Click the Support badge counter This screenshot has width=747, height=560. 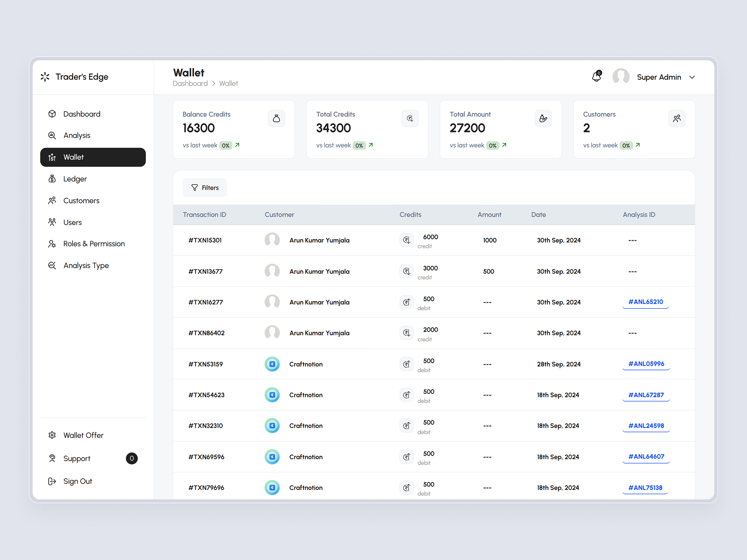point(132,458)
